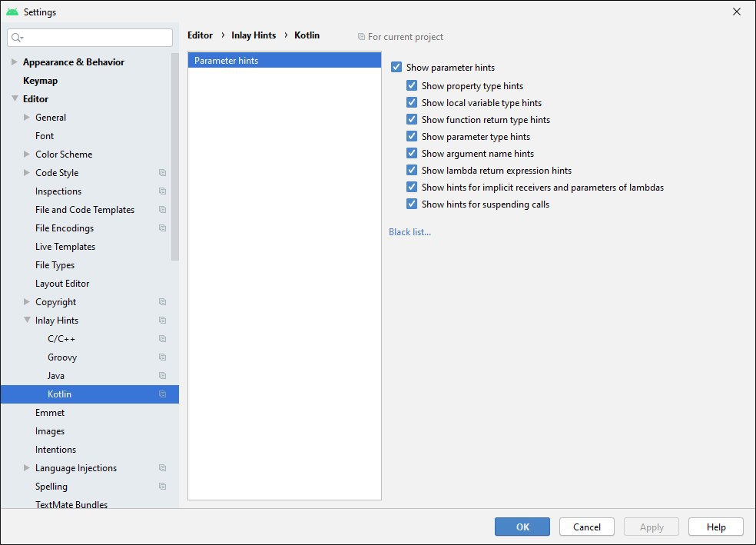The height and width of the screenshot is (545, 756).
Task: Click the project-scope icon beside Code Style
Action: (x=162, y=173)
